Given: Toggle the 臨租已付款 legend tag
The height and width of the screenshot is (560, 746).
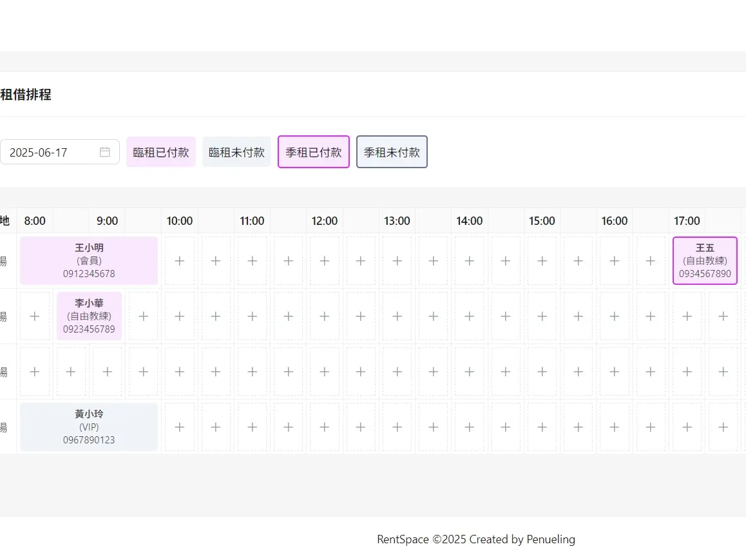Looking at the screenshot, I should pyautogui.click(x=161, y=152).
